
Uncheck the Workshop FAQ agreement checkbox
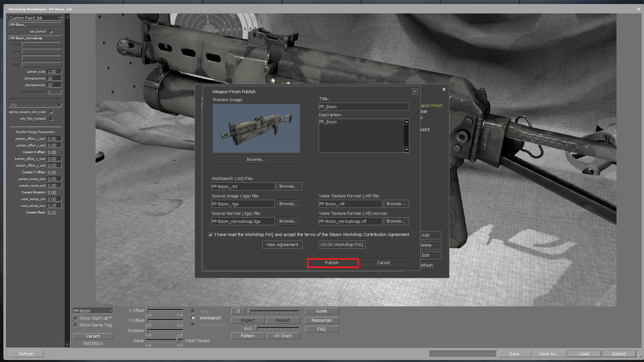tap(211, 234)
